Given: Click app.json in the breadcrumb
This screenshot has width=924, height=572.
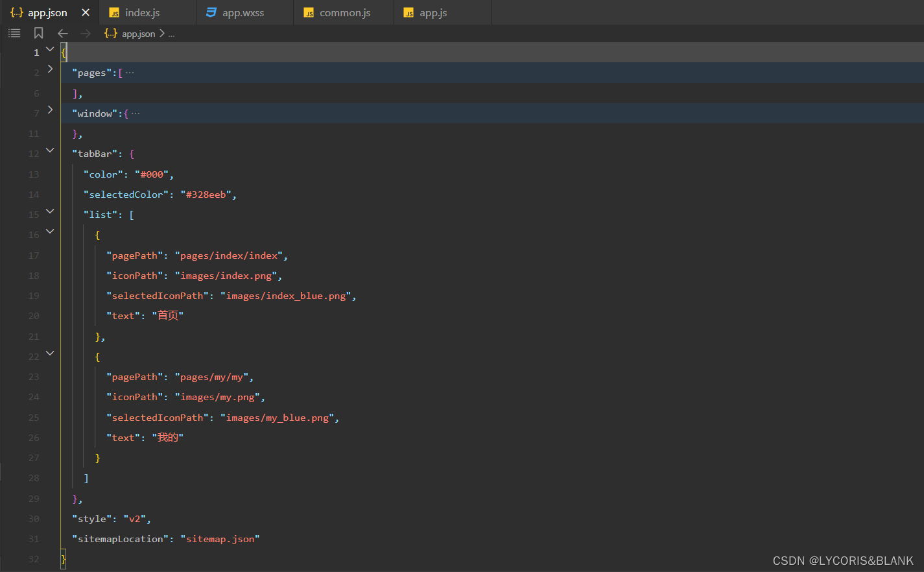Looking at the screenshot, I should tap(139, 34).
